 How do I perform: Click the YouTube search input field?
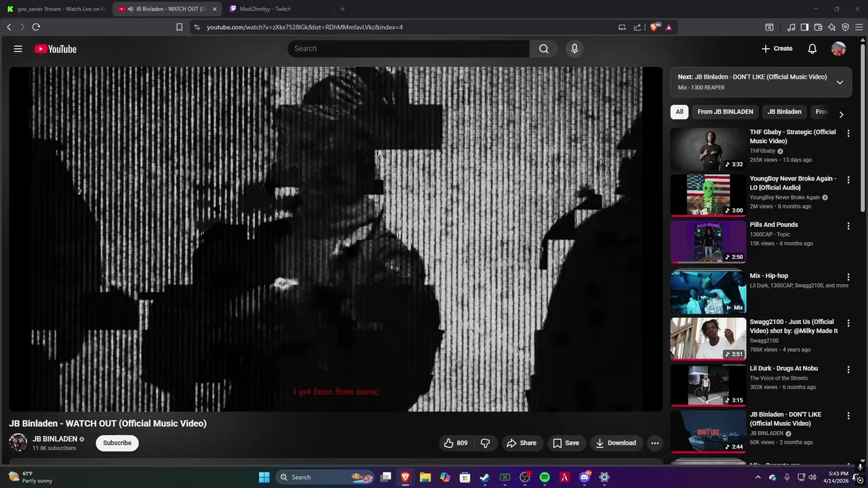[408, 49]
